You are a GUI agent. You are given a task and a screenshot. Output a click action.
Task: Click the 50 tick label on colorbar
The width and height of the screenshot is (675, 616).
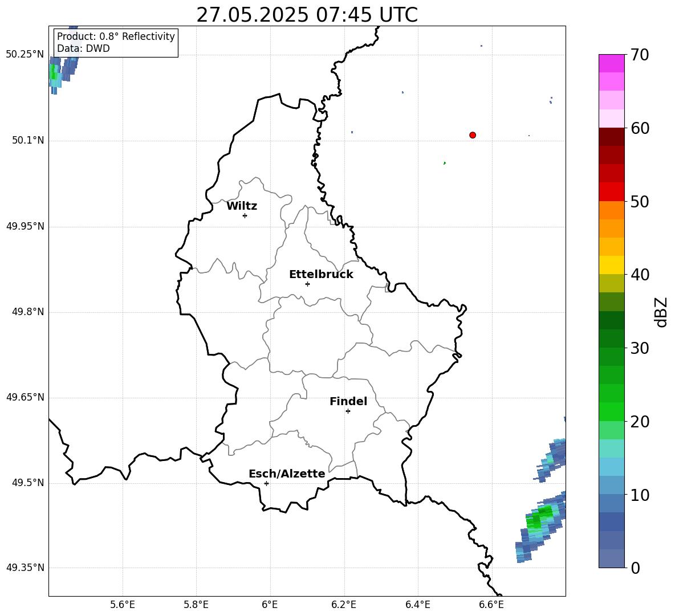pos(640,201)
